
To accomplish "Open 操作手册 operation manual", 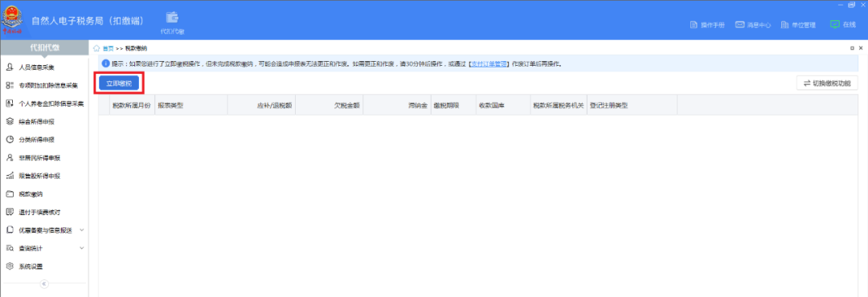I will (707, 25).
